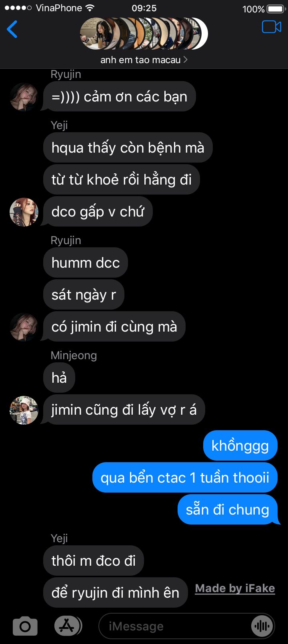Select the blue "khồnggg" message bubble

coord(240,445)
